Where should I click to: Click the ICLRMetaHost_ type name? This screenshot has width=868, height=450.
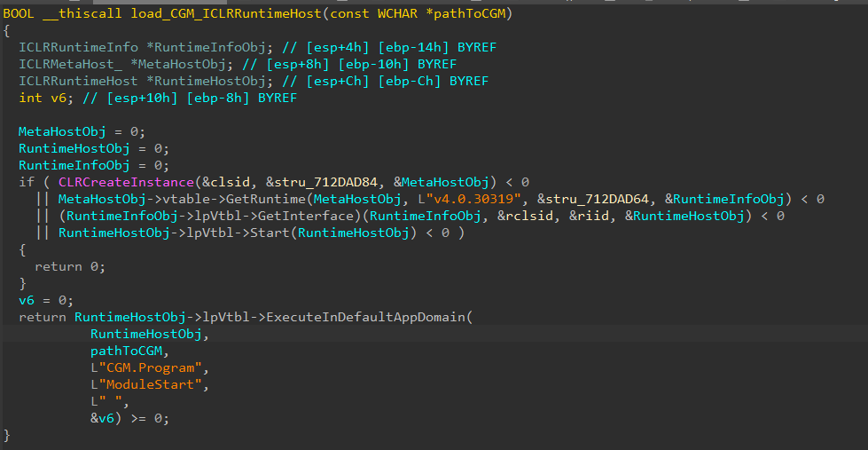click(71, 65)
